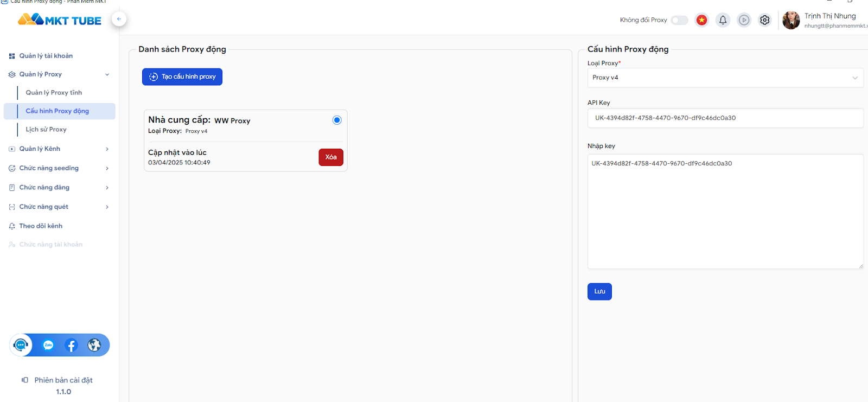Click the Chức năng seeding icon
868x402 pixels.
click(x=12, y=168)
